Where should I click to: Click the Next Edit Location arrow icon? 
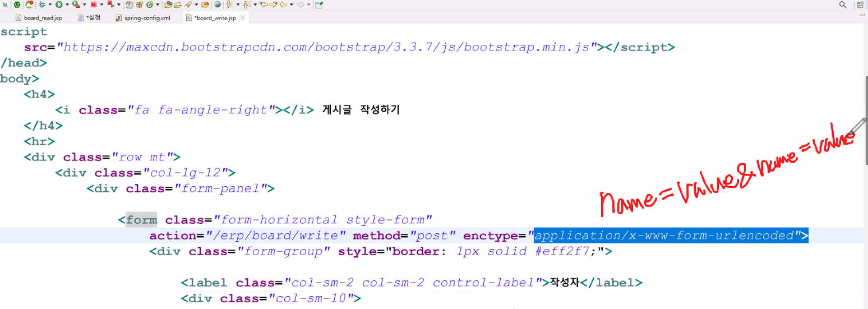pyautogui.click(x=273, y=4)
